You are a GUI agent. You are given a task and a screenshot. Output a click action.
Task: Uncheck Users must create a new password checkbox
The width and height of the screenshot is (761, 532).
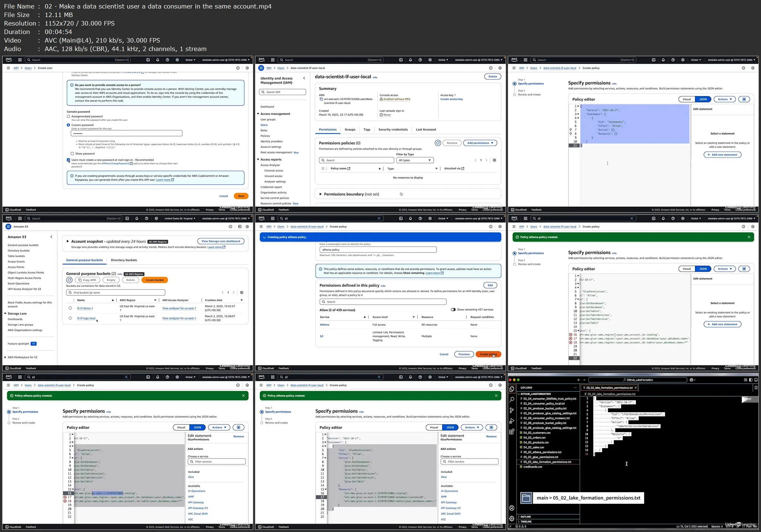68,160
